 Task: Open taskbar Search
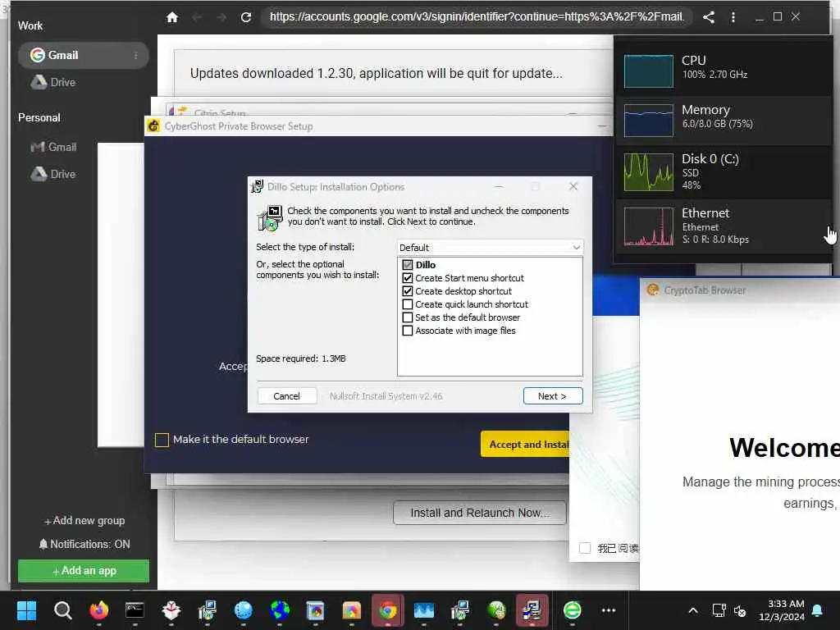click(62, 610)
